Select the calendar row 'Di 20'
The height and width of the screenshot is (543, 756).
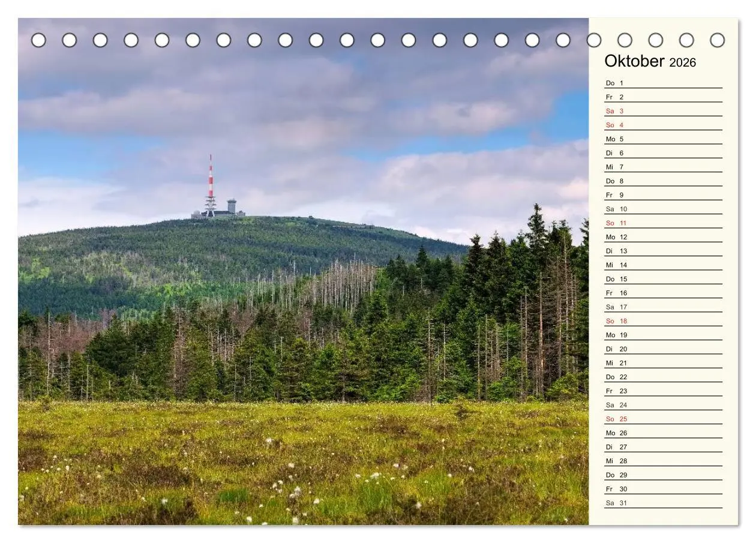(663, 349)
